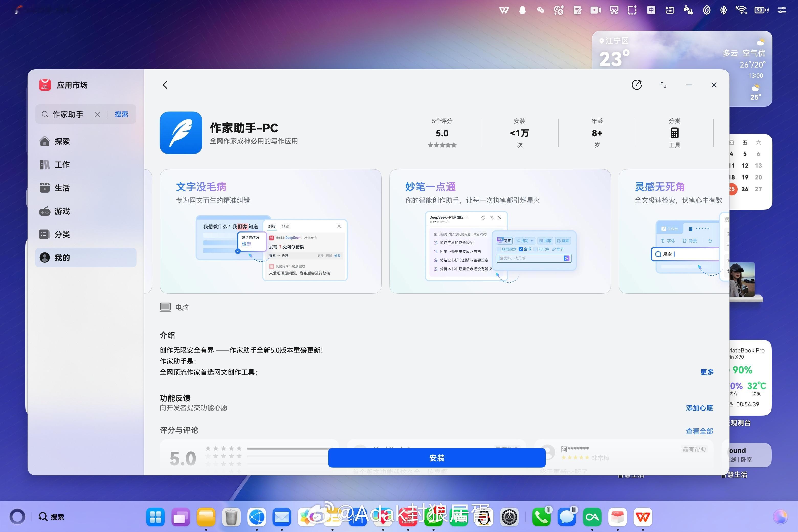
Task: Click the fullscreen expand icon in App Gallery
Action: 663,85
